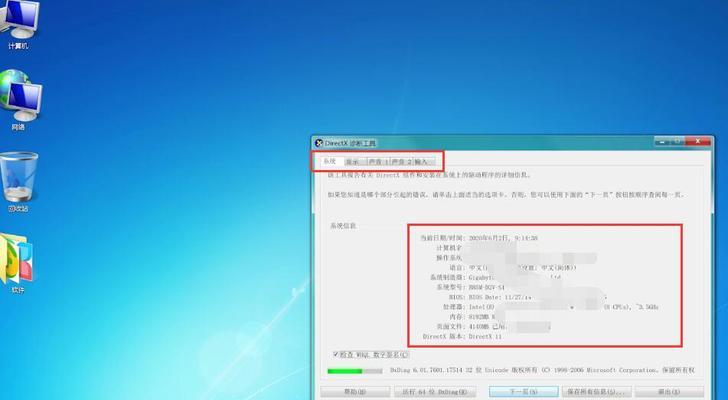
Task: Open the 软件 folder desktop icon
Action: [17, 264]
